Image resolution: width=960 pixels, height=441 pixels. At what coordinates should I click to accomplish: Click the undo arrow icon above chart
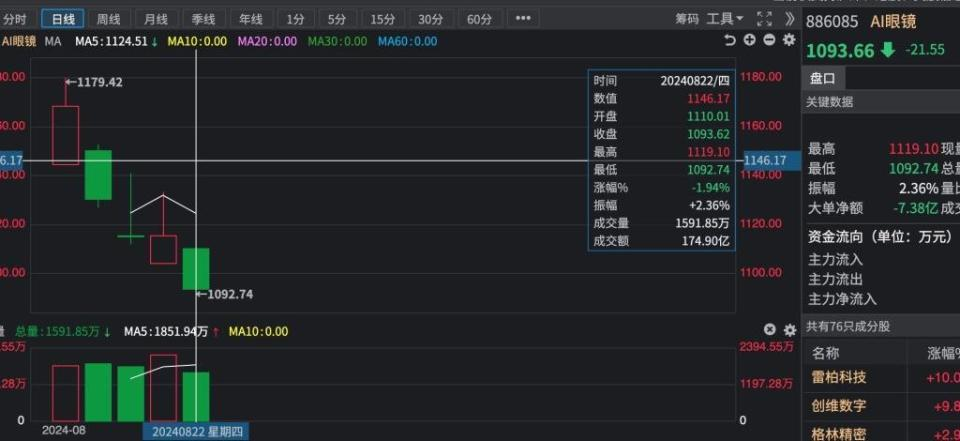(729, 40)
